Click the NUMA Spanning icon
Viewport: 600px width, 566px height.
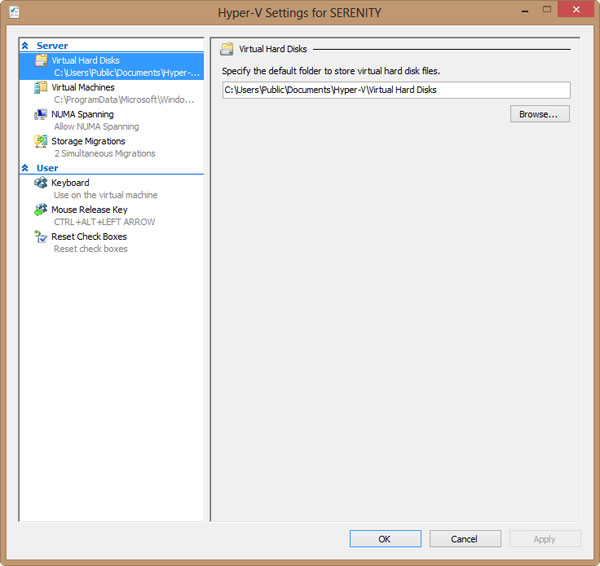41,114
